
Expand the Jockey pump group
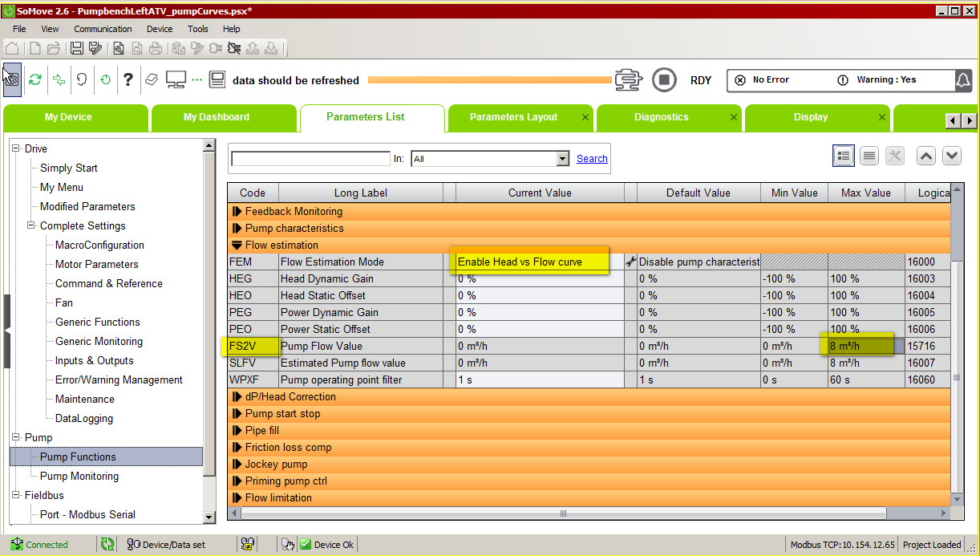click(x=237, y=464)
